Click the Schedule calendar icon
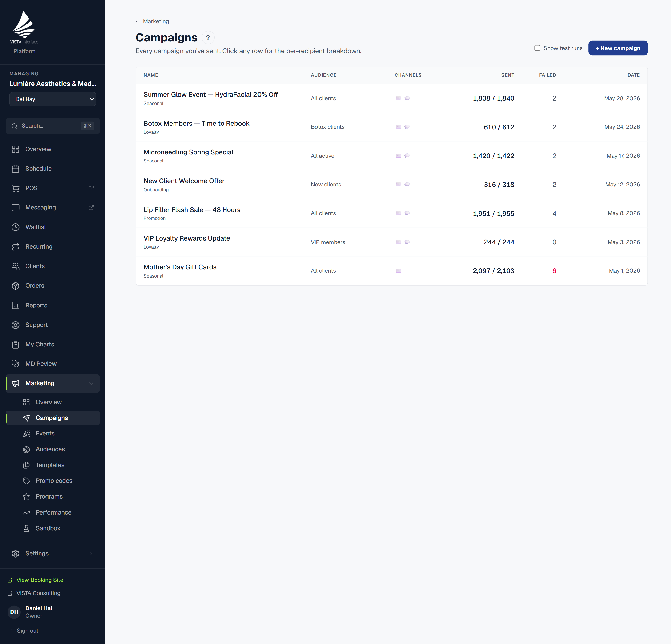 pyautogui.click(x=15, y=169)
